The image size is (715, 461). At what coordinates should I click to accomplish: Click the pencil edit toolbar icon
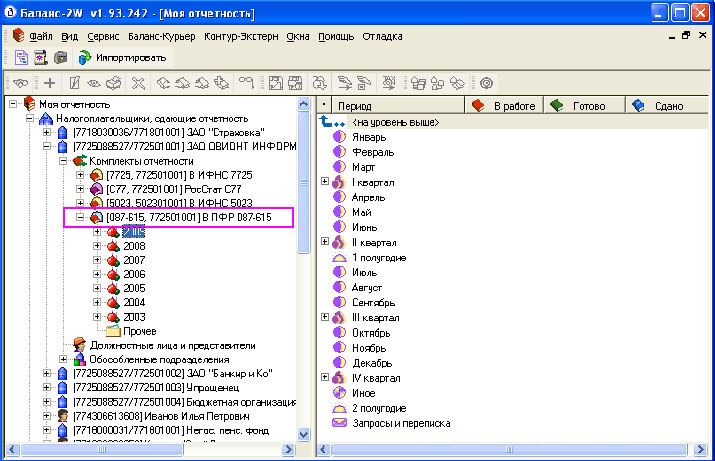pos(74,83)
